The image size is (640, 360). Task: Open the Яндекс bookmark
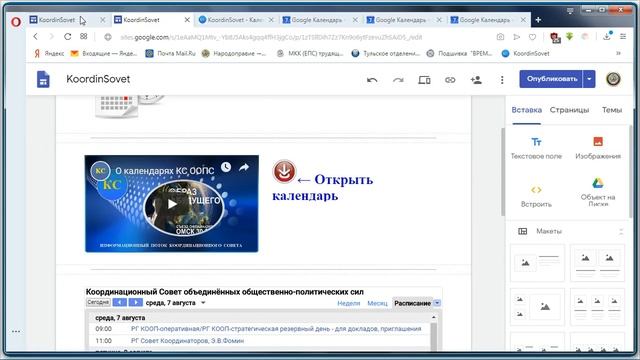49,53
